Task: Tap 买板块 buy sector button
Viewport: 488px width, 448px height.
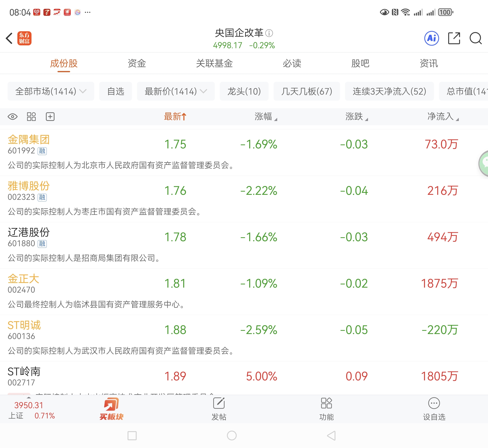Action: 111,409
